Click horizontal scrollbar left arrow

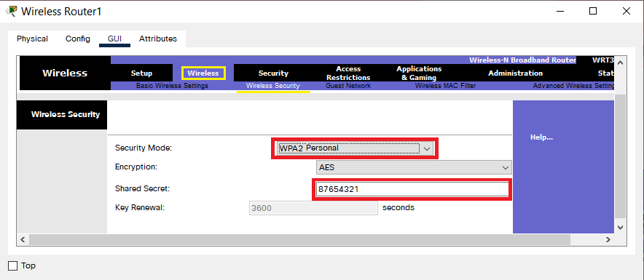click(23, 240)
